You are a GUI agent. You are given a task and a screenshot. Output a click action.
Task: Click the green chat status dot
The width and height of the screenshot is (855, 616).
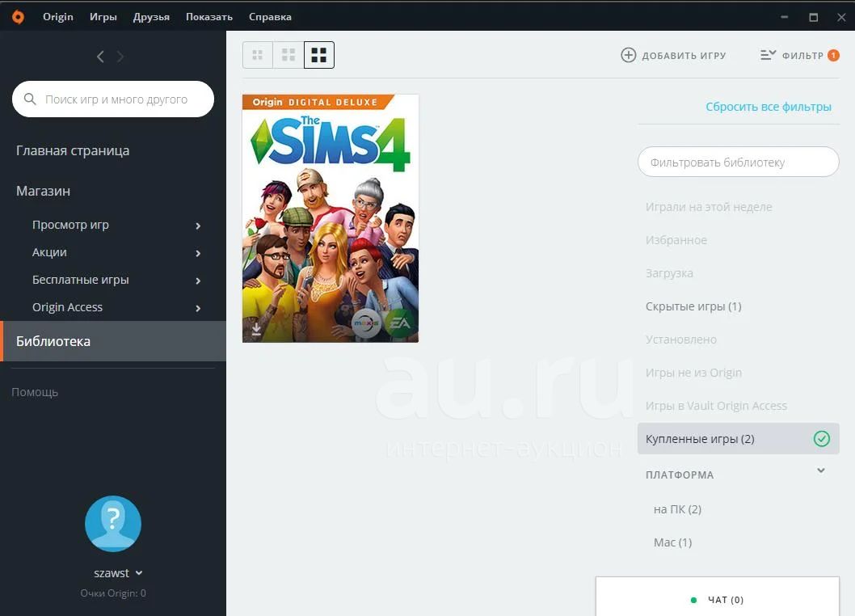(x=693, y=600)
